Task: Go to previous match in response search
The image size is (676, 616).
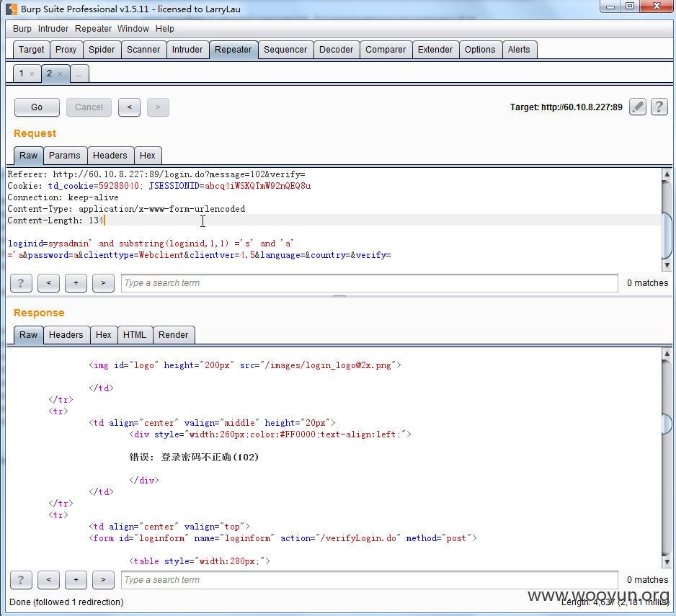Action: (48, 580)
